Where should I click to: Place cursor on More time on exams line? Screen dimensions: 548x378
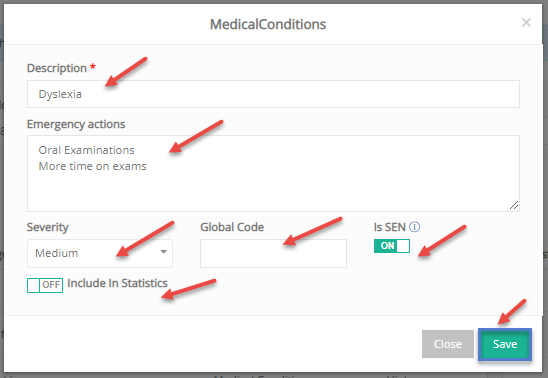pyautogui.click(x=92, y=166)
